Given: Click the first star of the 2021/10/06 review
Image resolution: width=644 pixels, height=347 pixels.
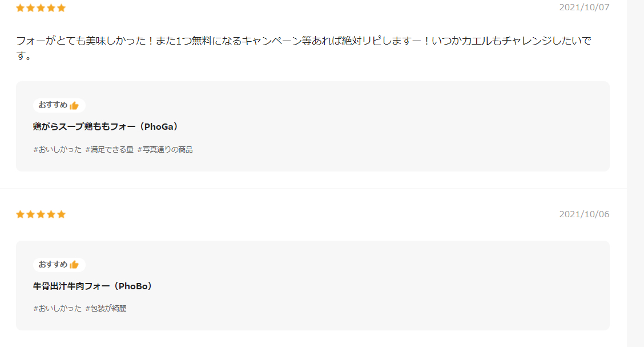Looking at the screenshot, I should (x=20, y=214).
